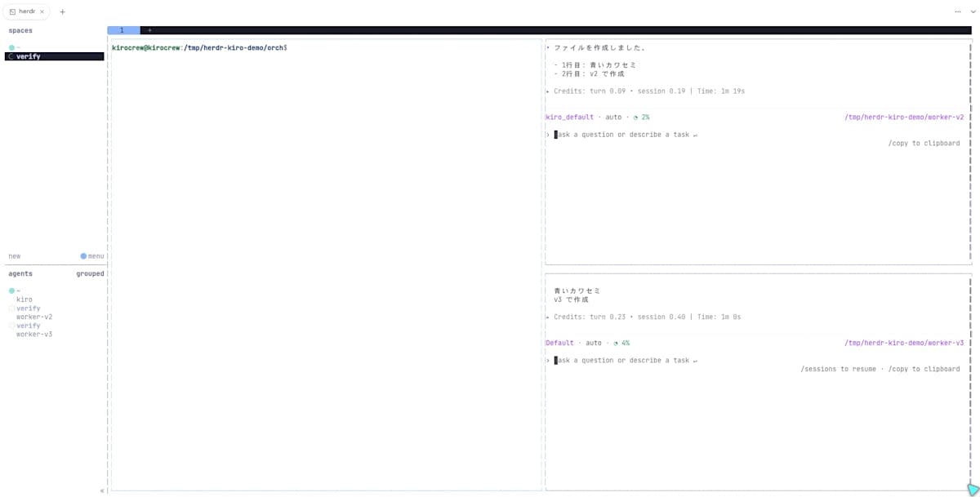Expand the chevron dropdown at top right

click(x=972, y=11)
